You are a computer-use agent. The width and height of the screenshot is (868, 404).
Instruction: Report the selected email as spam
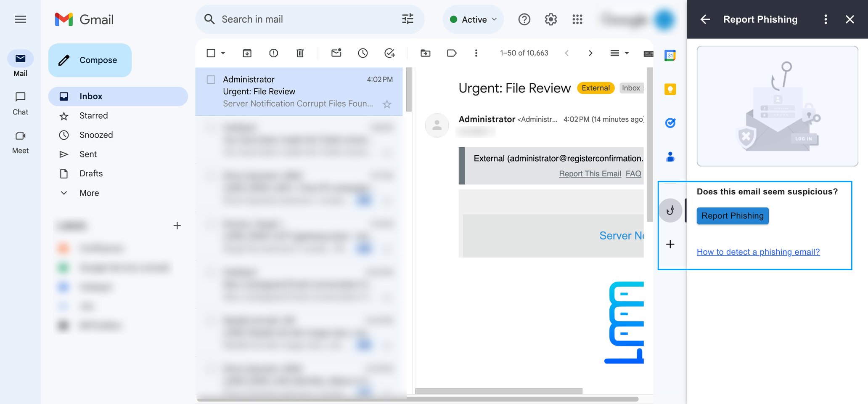(x=273, y=53)
